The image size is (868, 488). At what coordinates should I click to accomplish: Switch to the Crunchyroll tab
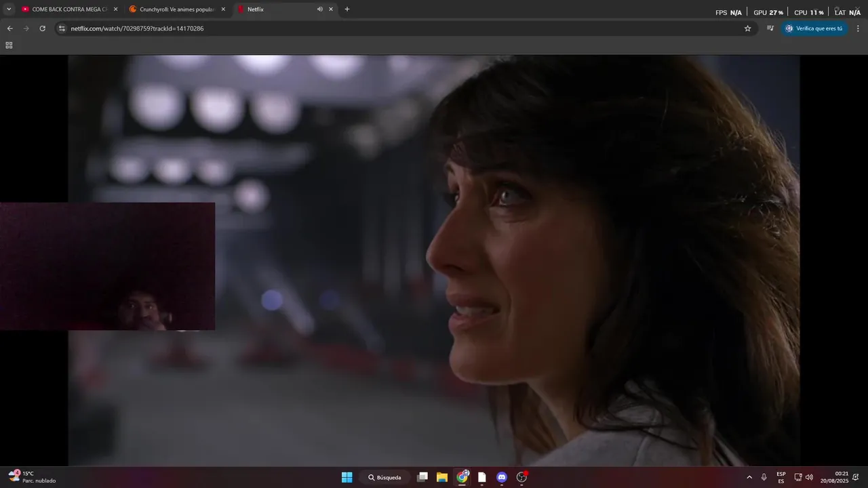pyautogui.click(x=178, y=9)
